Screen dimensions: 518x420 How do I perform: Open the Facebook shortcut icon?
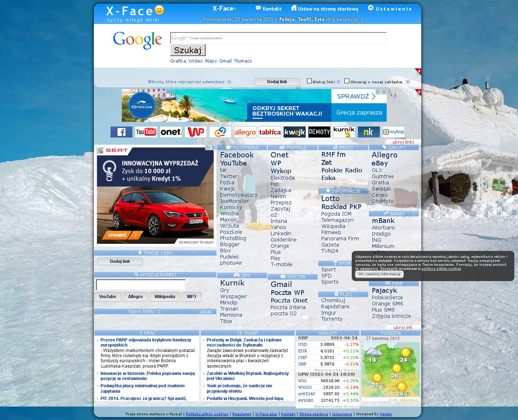coord(121,132)
